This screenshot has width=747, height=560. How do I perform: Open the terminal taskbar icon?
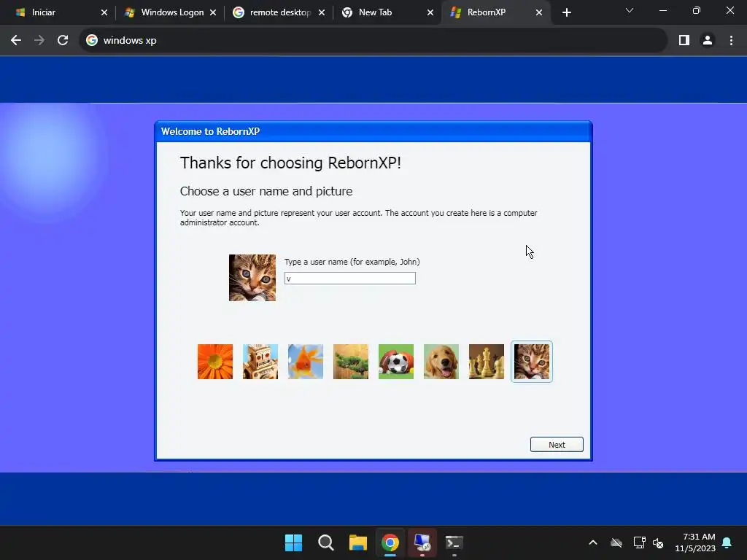tap(454, 542)
